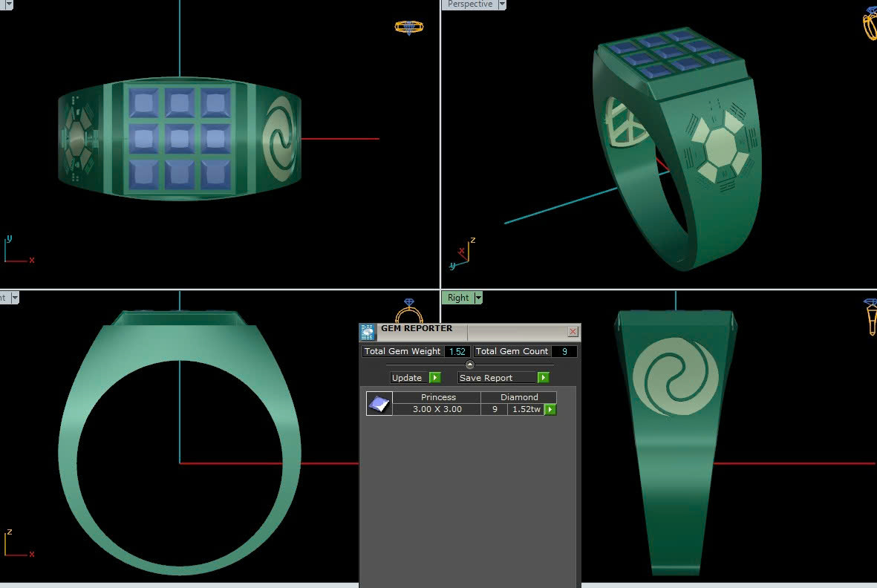Click the top-view ring icon in the upper-left viewport
Screen dimensions: 877x588
click(x=408, y=27)
